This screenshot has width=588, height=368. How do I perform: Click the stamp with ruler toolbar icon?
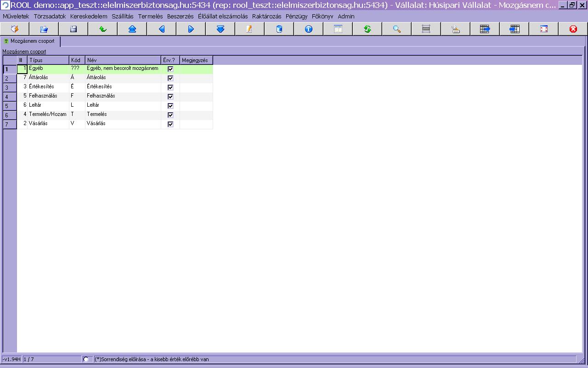(456, 29)
